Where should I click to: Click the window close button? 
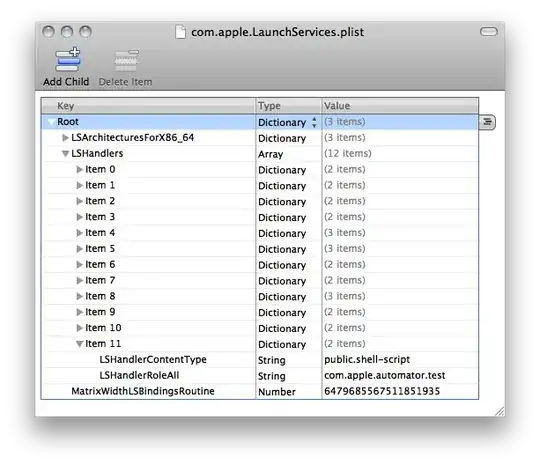[x=48, y=32]
